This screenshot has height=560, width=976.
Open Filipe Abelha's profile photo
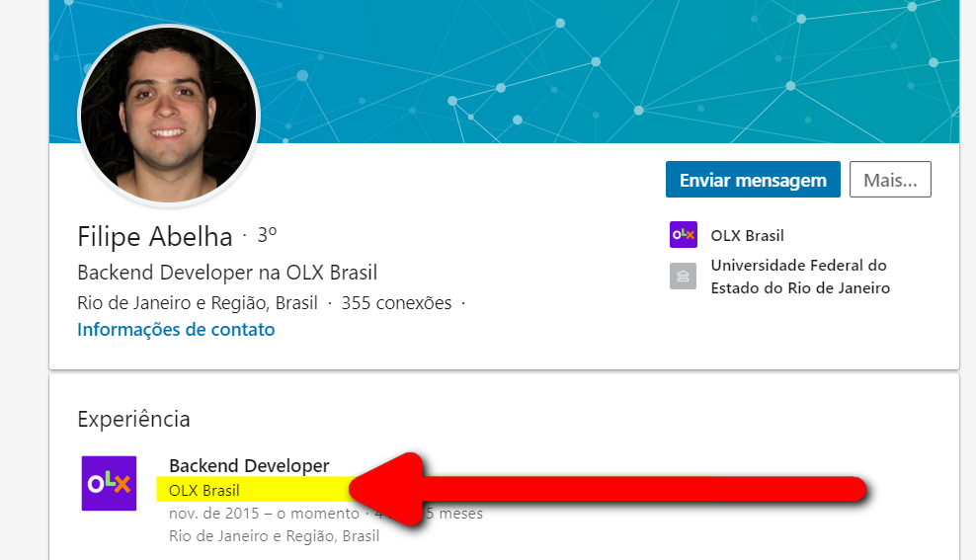pos(169,117)
